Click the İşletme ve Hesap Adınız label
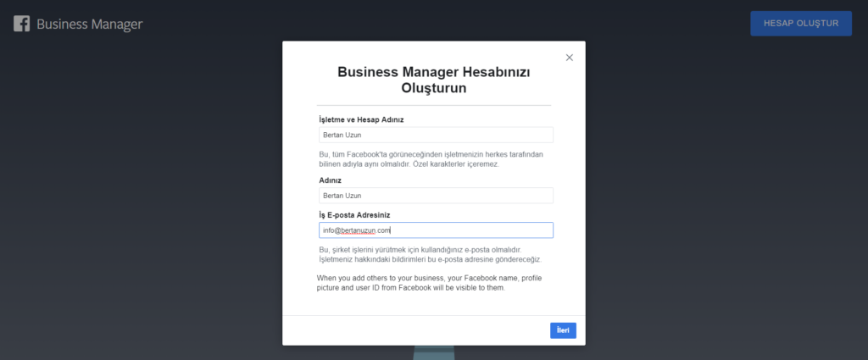 [x=361, y=119]
